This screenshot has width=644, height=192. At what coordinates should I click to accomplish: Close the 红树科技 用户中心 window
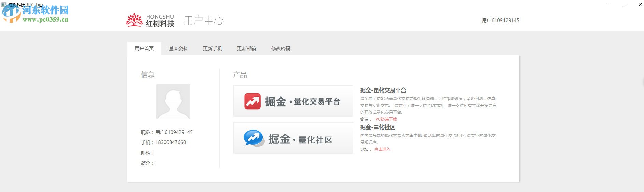tap(640, 5)
